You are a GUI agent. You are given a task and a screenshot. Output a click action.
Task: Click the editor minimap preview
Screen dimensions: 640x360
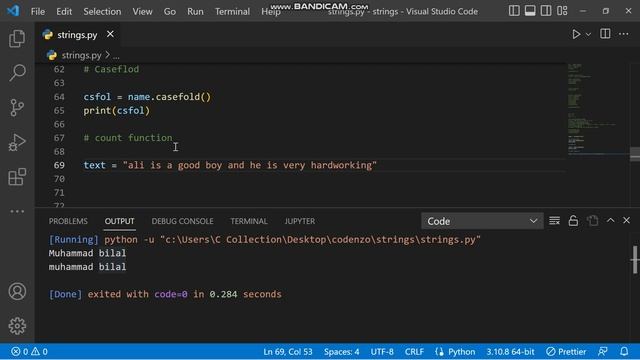tap(598, 109)
